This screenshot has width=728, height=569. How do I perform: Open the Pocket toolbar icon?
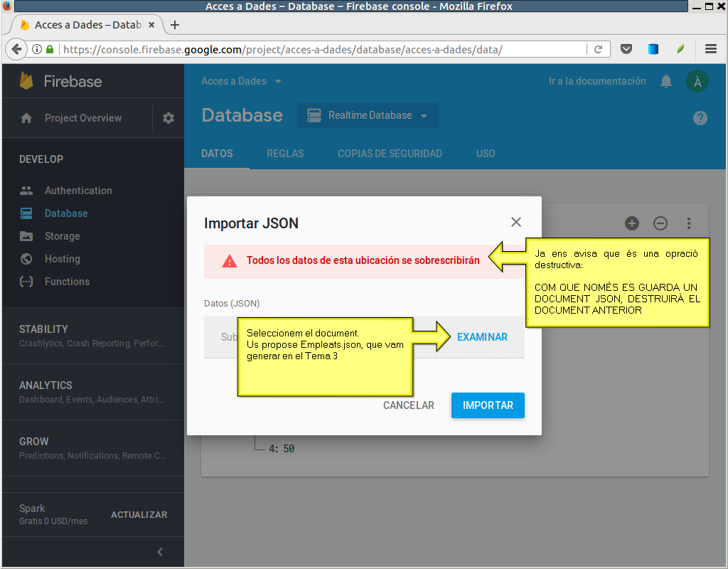tap(626, 49)
